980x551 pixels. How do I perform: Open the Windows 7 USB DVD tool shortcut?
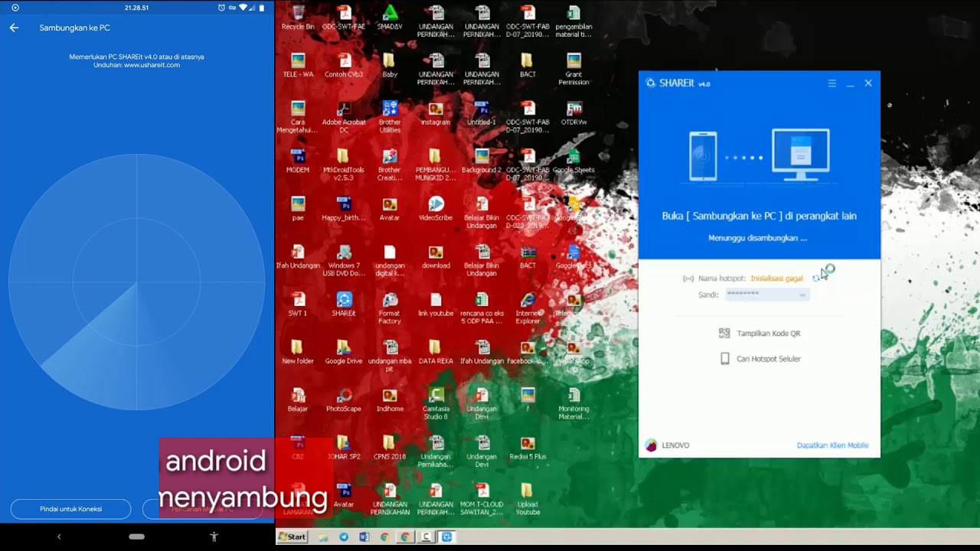point(344,260)
